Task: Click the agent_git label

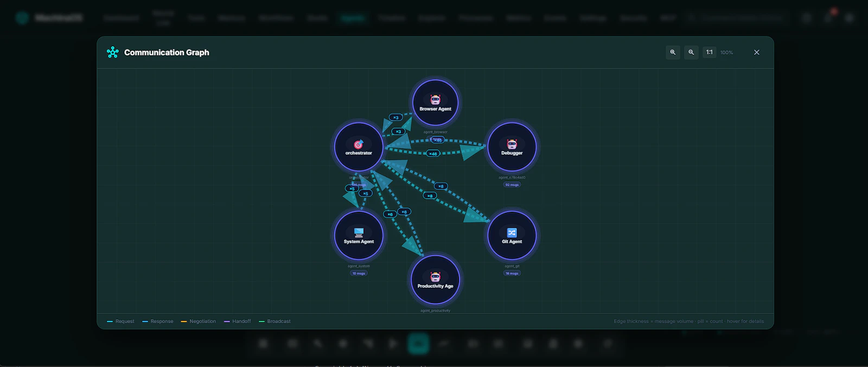Action: click(512, 266)
